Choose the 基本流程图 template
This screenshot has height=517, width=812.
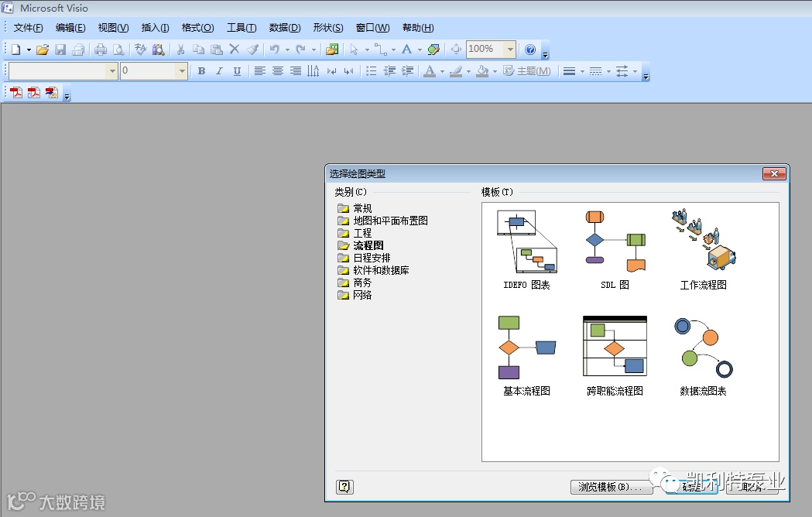tap(526, 357)
